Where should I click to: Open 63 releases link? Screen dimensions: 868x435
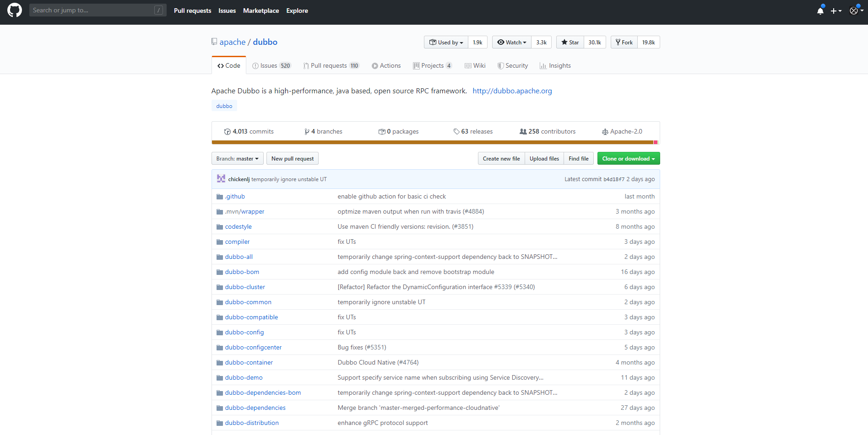click(473, 132)
